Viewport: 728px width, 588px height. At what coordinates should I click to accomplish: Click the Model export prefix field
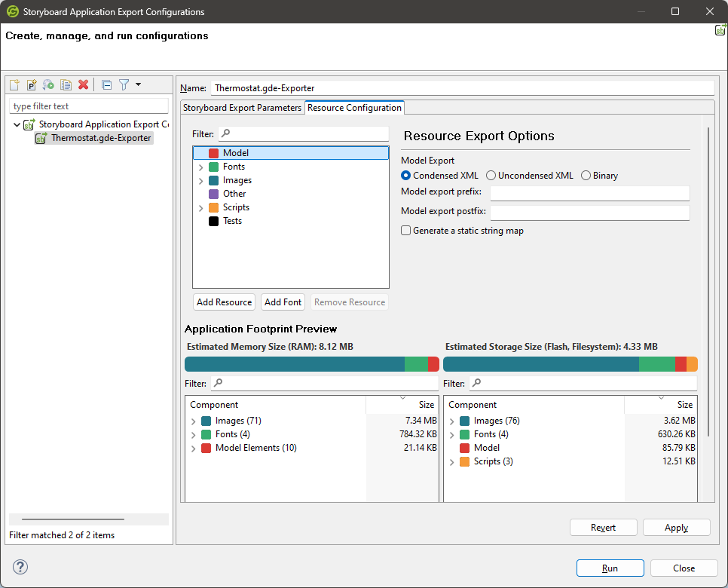tap(589, 193)
